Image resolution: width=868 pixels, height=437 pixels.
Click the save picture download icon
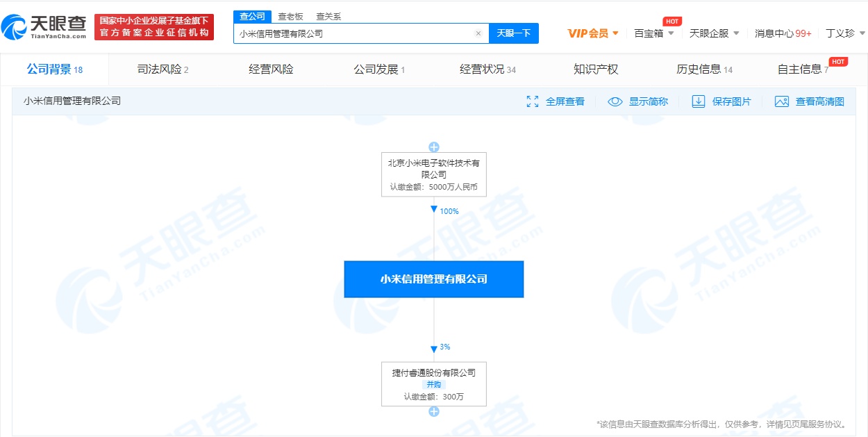click(x=699, y=101)
